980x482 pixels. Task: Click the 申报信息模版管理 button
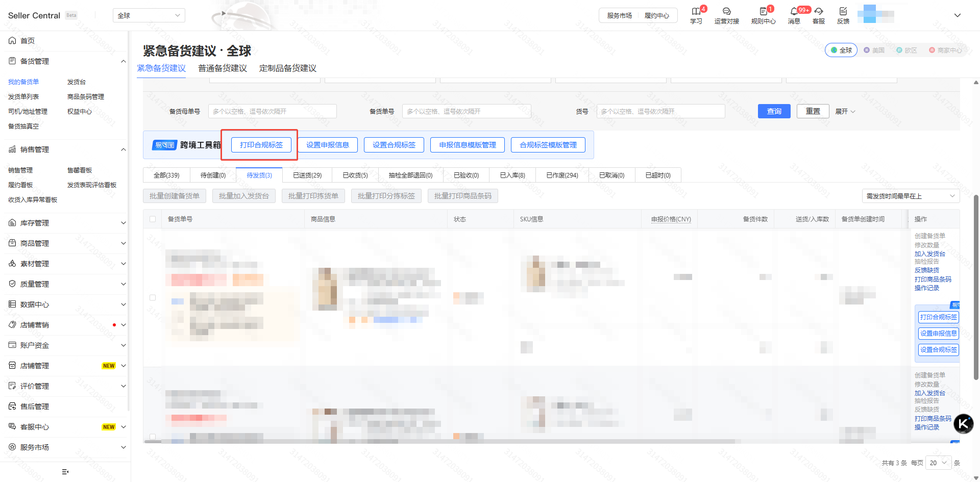pyautogui.click(x=468, y=145)
